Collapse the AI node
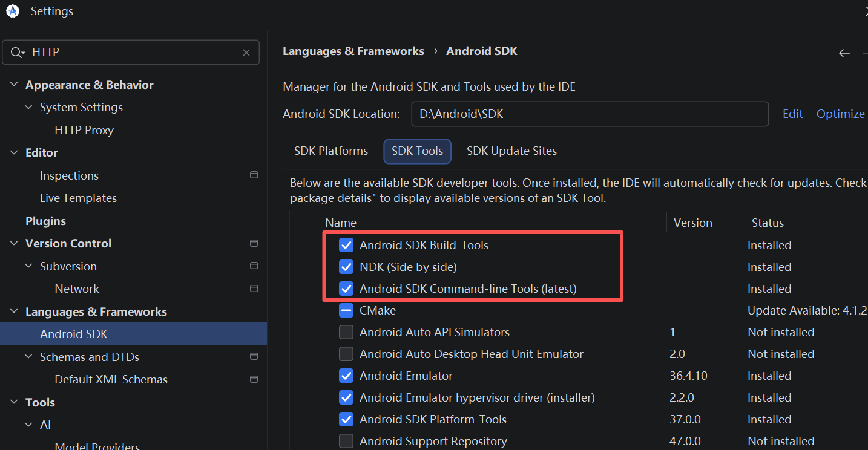The width and height of the screenshot is (868, 450). click(28, 425)
